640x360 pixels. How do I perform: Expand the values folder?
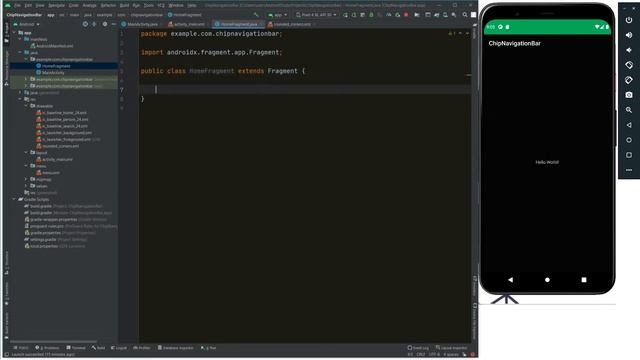point(26,186)
